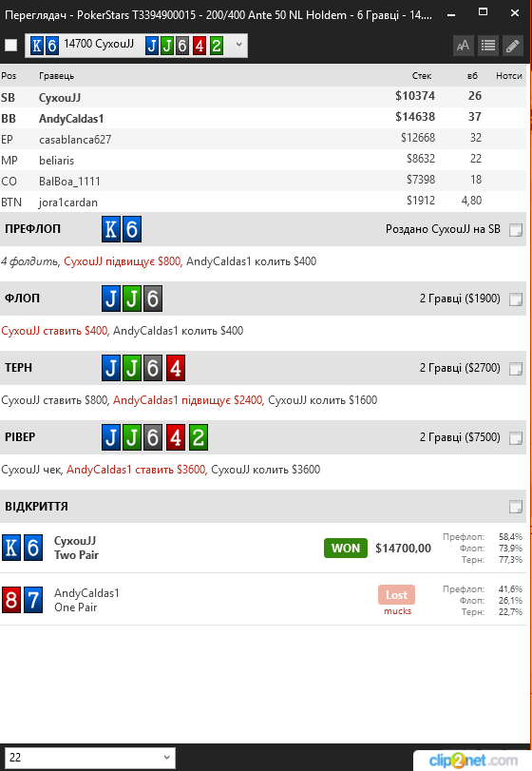The height and width of the screenshot is (771, 532).
Task: Expand the hand selector dropdown arrow
Action: [x=238, y=45]
